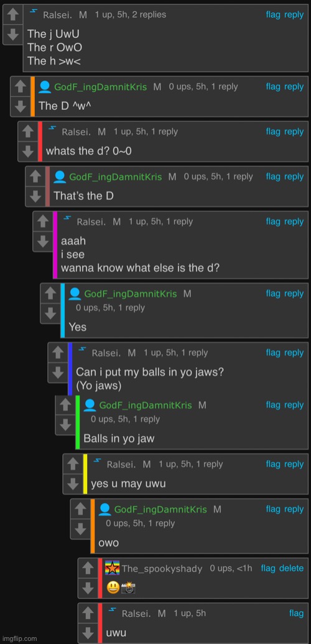Upvote the "The D ^w^" comment
Viewport: 311px width, 644px height.
20,87
